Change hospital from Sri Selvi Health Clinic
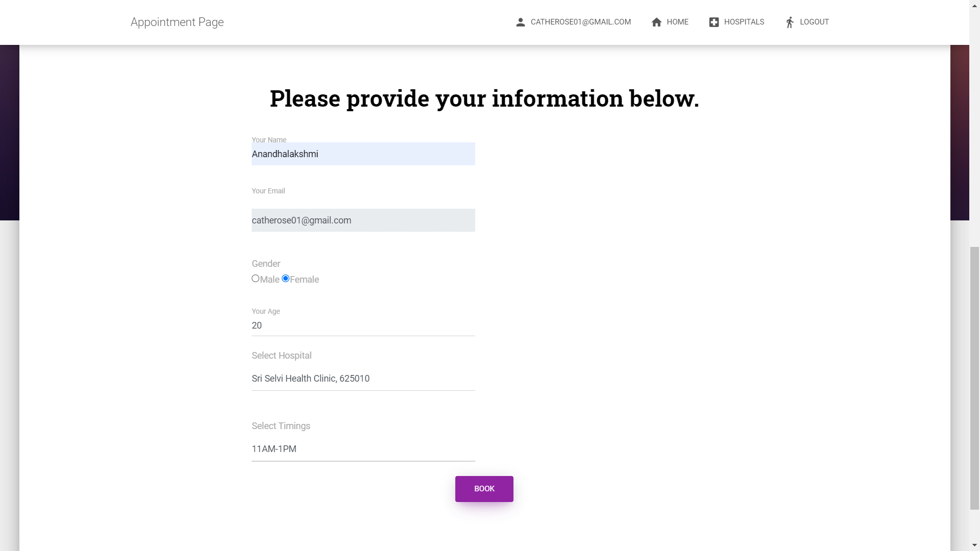980x551 pixels. (x=362, y=378)
